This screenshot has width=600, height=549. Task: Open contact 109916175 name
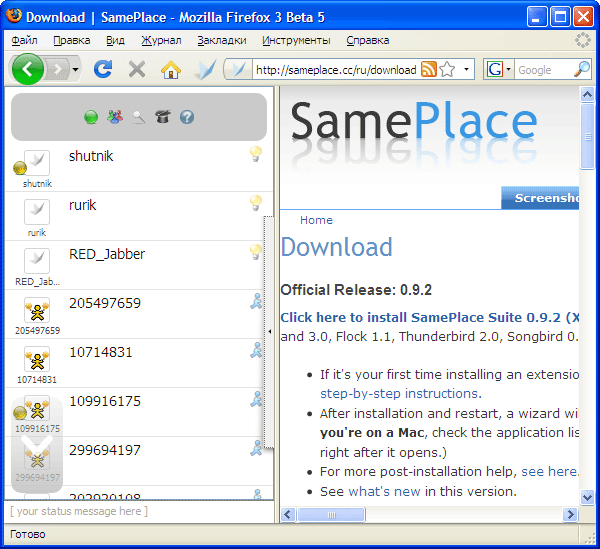coord(105,401)
